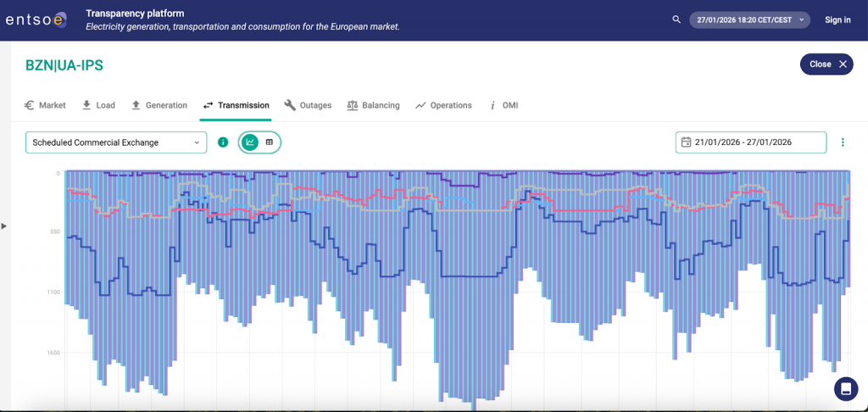Open the chat support widget
The height and width of the screenshot is (412, 868).
845,388
